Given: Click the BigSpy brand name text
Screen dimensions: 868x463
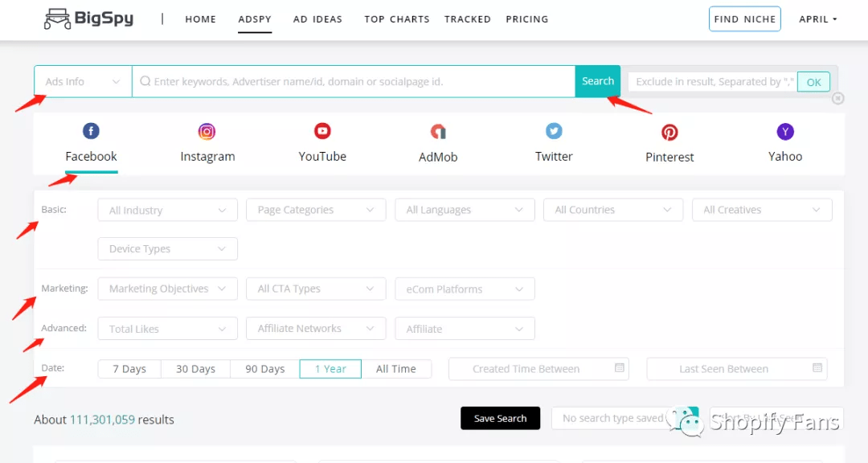Looking at the screenshot, I should point(104,18).
